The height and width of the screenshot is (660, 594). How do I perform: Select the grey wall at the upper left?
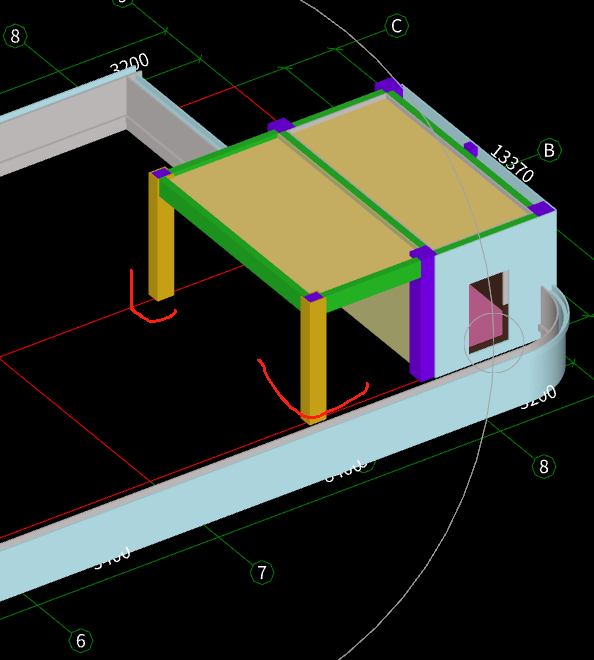click(63, 130)
